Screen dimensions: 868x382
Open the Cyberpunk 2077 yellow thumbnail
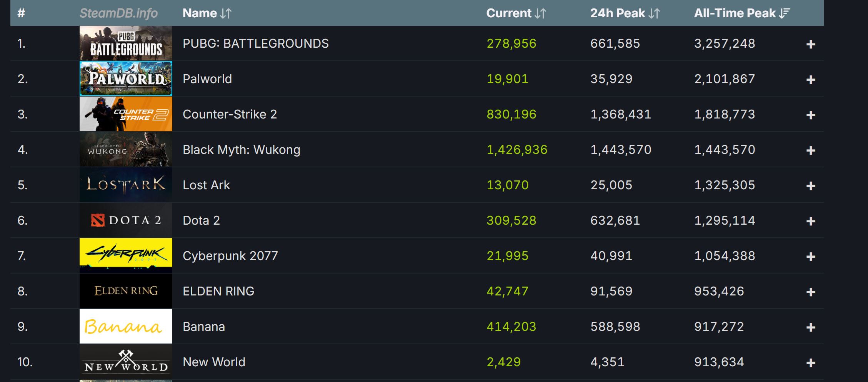126,255
